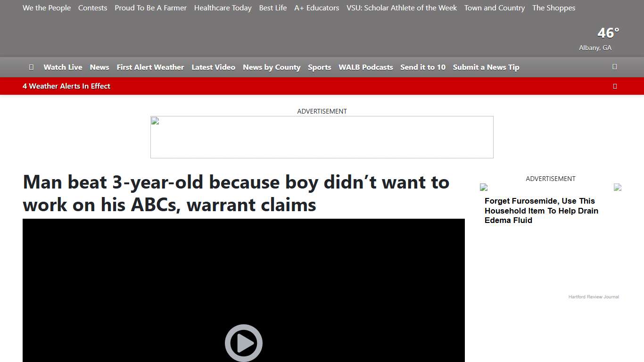Viewport: 644px width, 362px height.
Task: Open the Watch Live menu item
Action: (63, 67)
